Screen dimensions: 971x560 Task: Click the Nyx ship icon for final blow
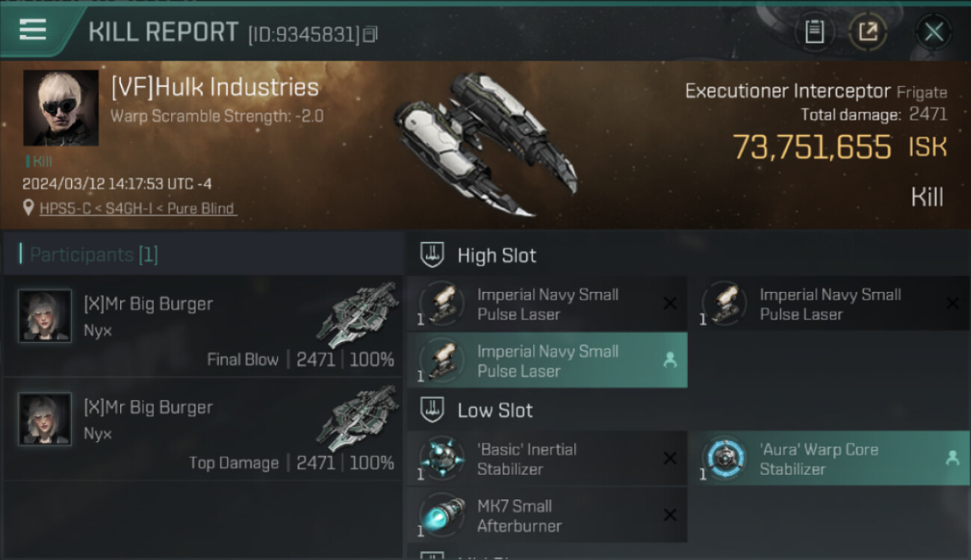[x=357, y=314]
